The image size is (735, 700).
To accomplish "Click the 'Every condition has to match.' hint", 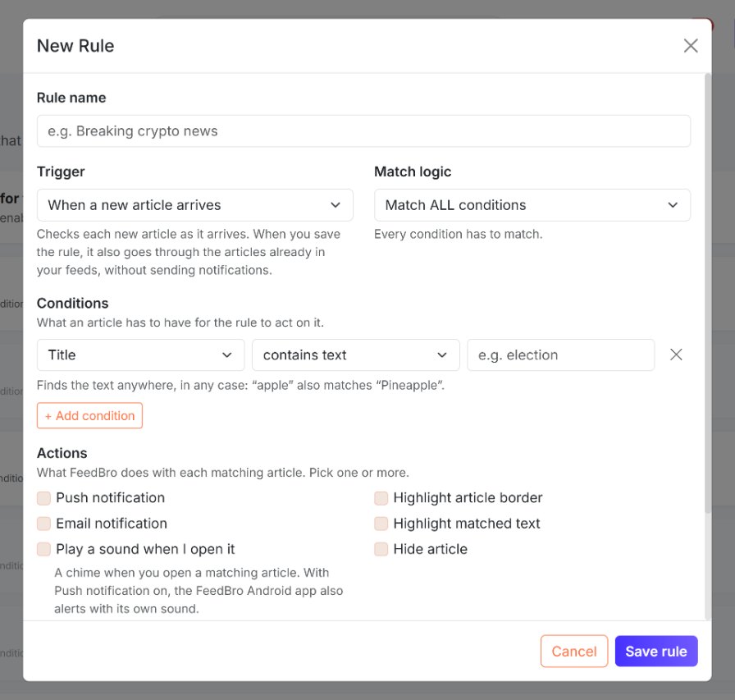I will tap(458, 234).
